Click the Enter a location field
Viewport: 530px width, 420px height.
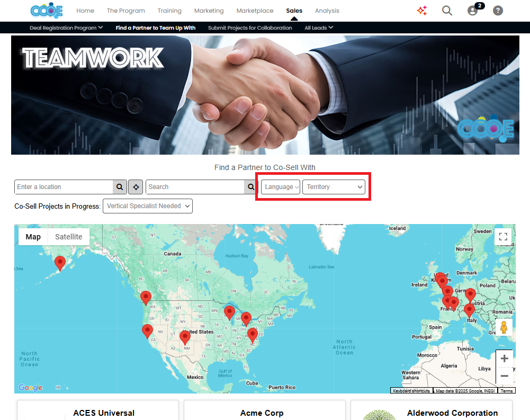click(x=64, y=187)
